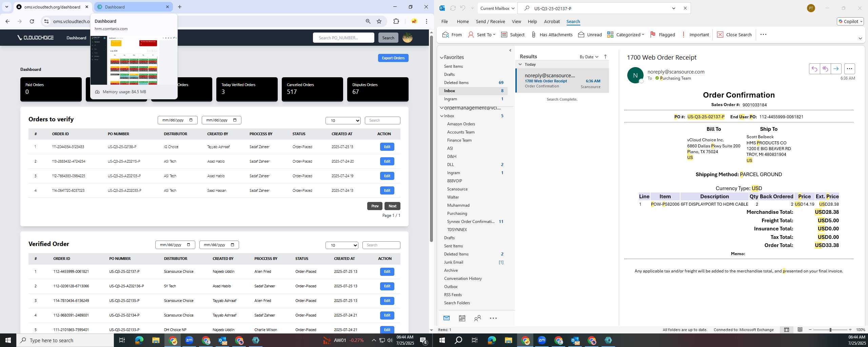Switch to Send / Receive tab
The height and width of the screenshot is (347, 868).
[x=490, y=21]
